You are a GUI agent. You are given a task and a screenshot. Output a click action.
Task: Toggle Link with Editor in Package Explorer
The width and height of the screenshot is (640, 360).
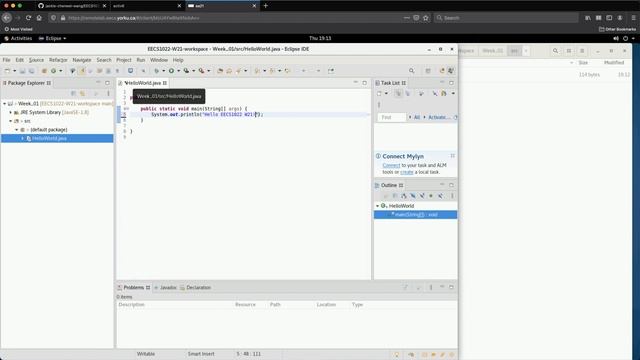[83, 93]
